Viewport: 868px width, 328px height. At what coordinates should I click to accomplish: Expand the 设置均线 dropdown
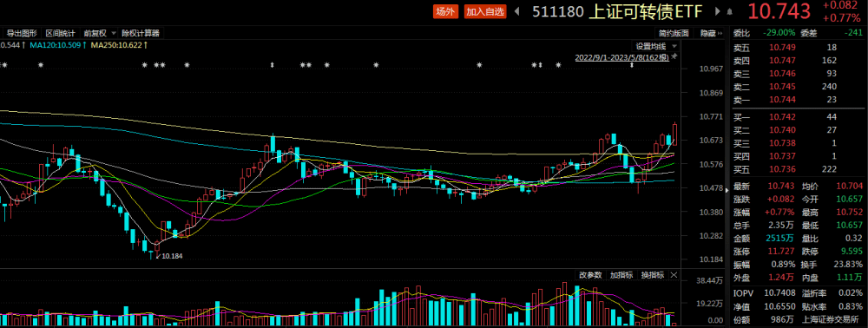tap(655, 46)
